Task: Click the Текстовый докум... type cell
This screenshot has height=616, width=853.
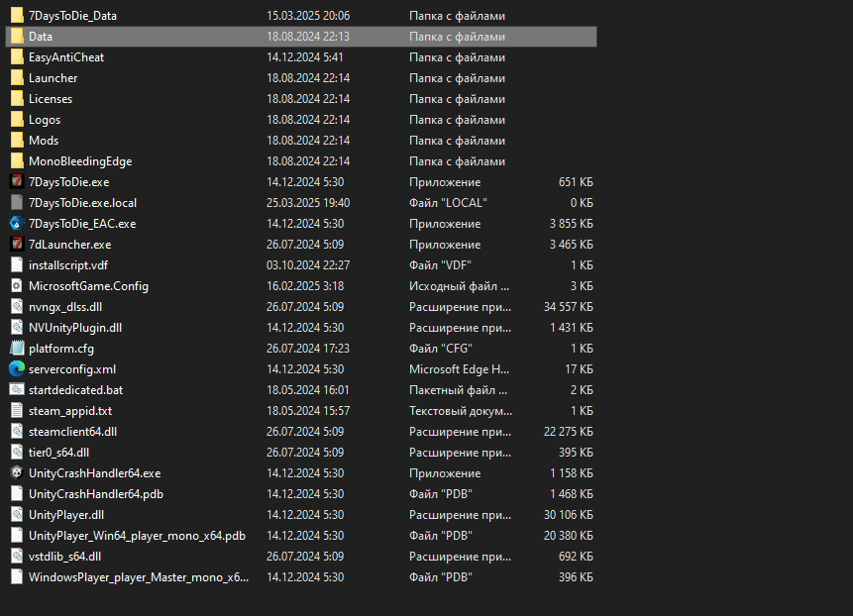Action: coord(461,411)
